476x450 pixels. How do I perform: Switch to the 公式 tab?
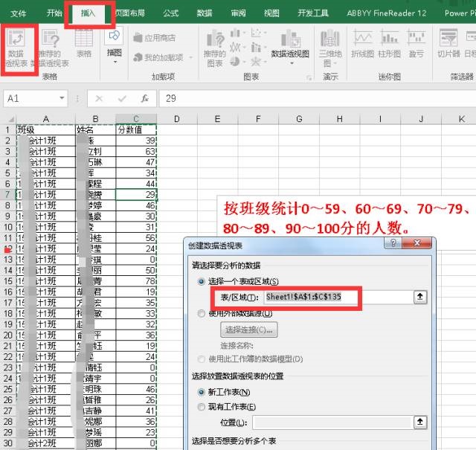click(x=170, y=13)
